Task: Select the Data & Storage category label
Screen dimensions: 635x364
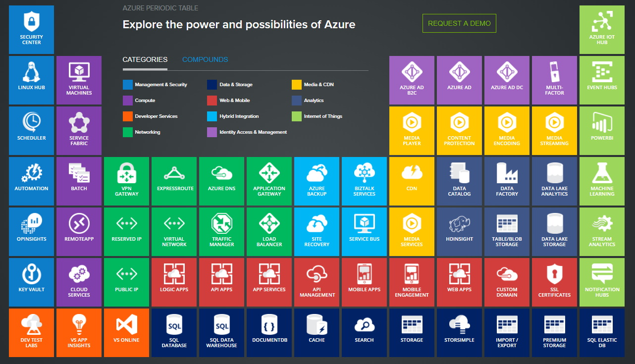Action: coord(236,85)
